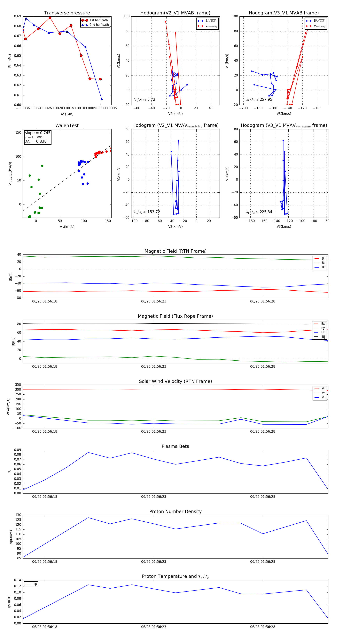Select the "Bn" legend entry

point(320,267)
